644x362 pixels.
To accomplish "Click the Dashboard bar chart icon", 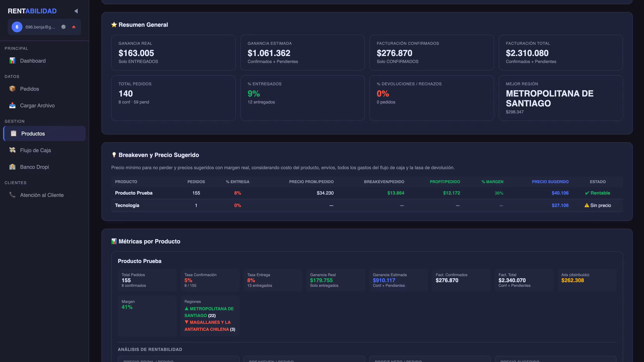I will pyautogui.click(x=12, y=61).
